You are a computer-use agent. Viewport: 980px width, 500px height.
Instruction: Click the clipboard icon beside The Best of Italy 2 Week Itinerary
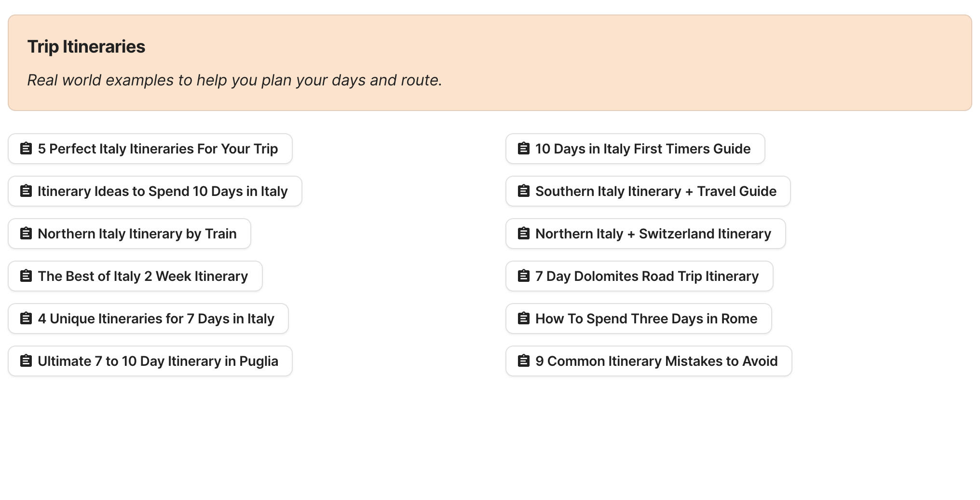26,276
